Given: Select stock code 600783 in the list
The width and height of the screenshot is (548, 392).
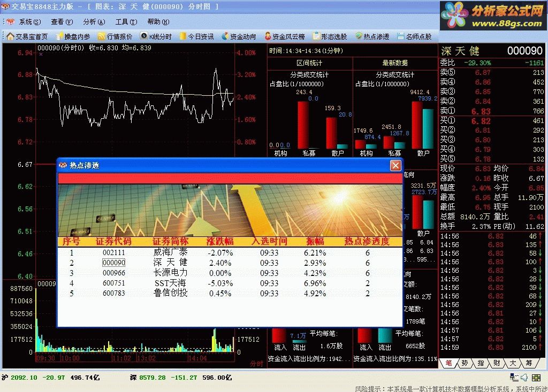Looking at the screenshot, I should pos(113,293).
